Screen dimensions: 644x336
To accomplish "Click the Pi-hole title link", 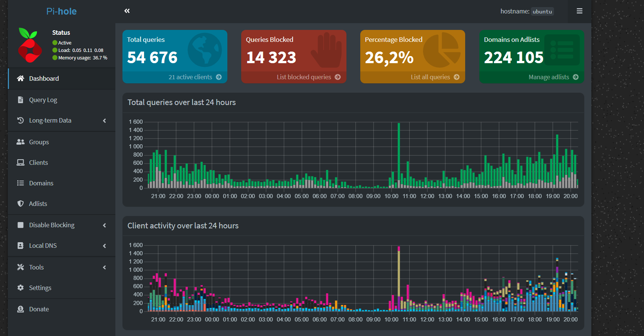I will point(62,11).
